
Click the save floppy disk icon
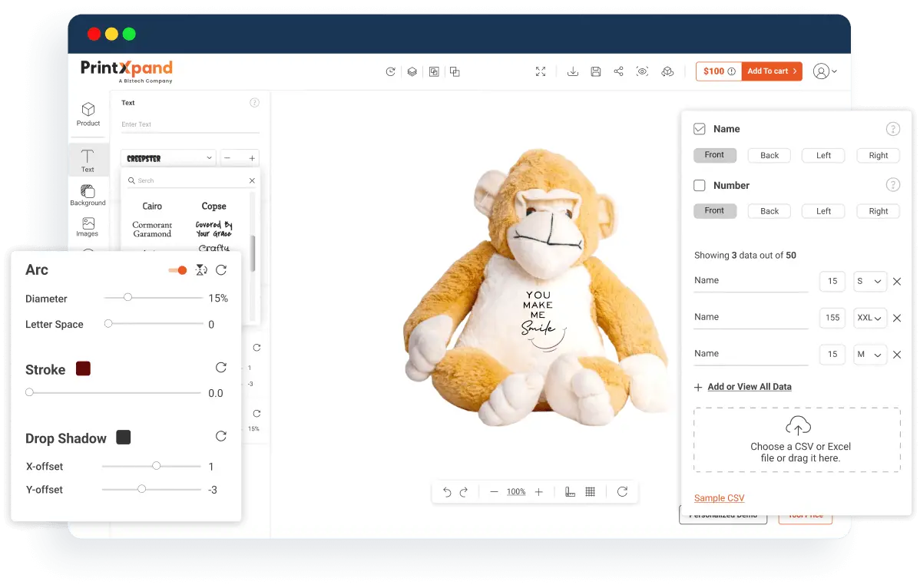click(x=595, y=71)
